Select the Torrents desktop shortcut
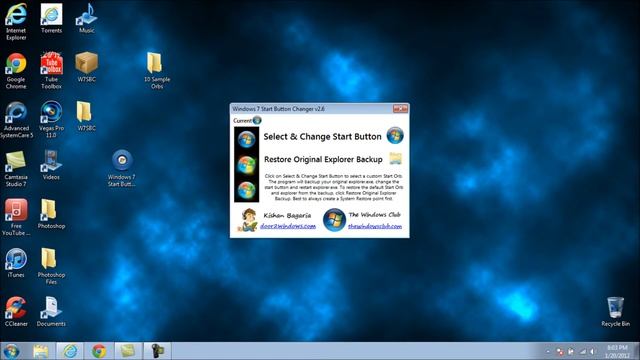The height and width of the screenshot is (360, 640). click(51, 18)
